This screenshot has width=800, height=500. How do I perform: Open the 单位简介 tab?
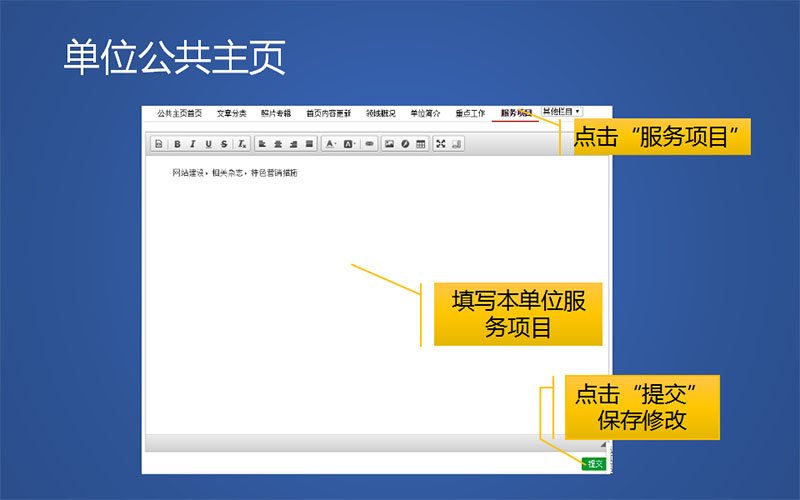[425, 113]
